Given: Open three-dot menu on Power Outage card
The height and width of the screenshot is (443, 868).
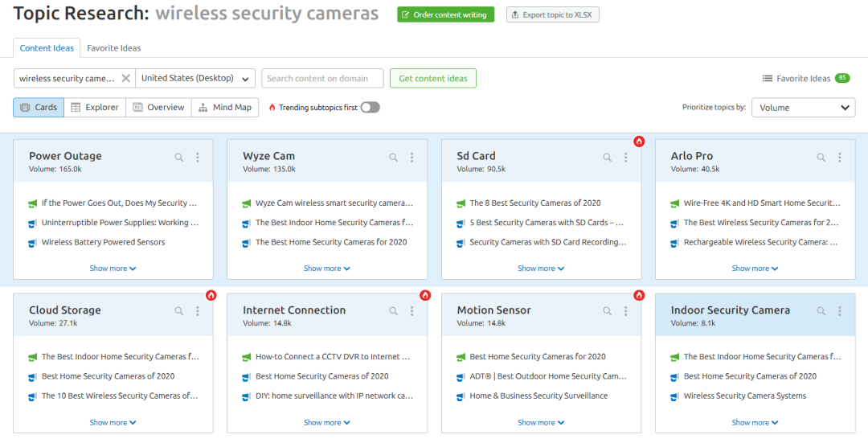Looking at the screenshot, I should [x=198, y=158].
